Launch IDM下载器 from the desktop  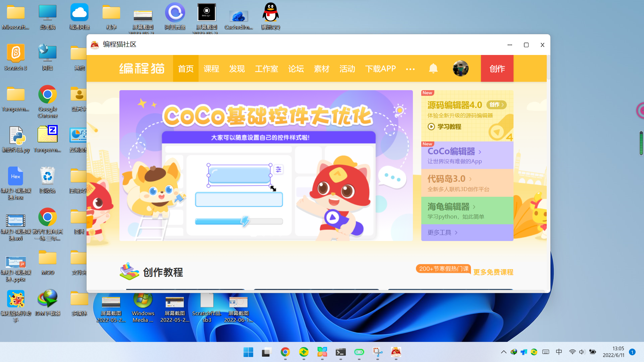click(48, 303)
